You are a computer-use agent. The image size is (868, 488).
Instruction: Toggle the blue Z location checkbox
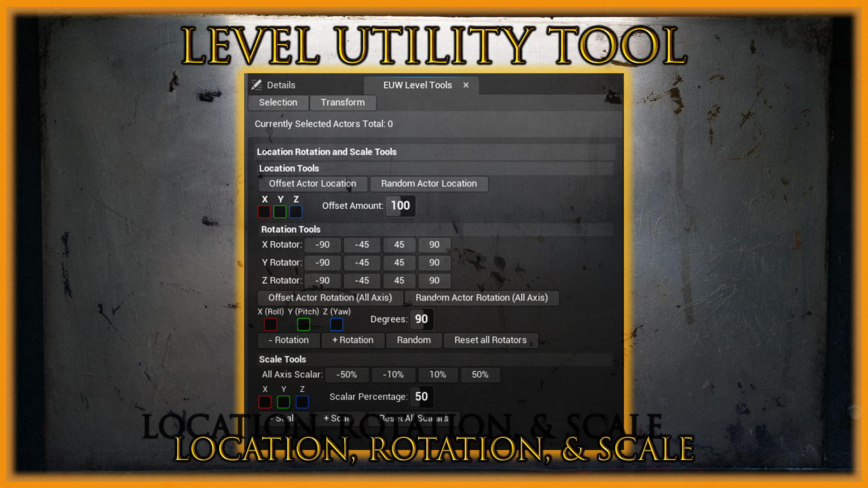tap(296, 211)
